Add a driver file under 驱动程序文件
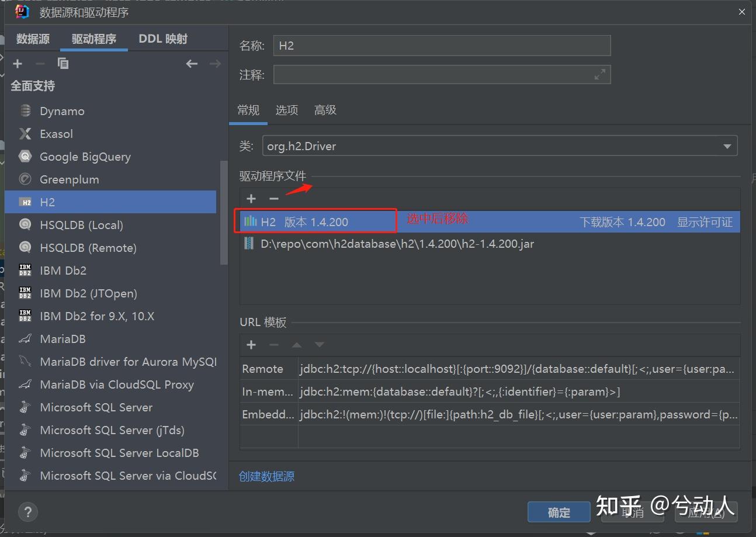Screen dimensions: 756x537 pyautogui.click(x=251, y=199)
